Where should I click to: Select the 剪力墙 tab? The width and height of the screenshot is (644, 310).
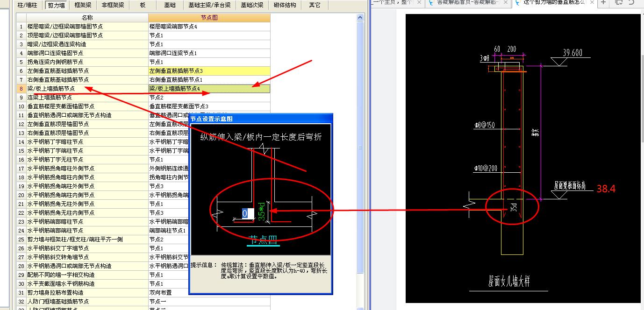[x=56, y=5]
